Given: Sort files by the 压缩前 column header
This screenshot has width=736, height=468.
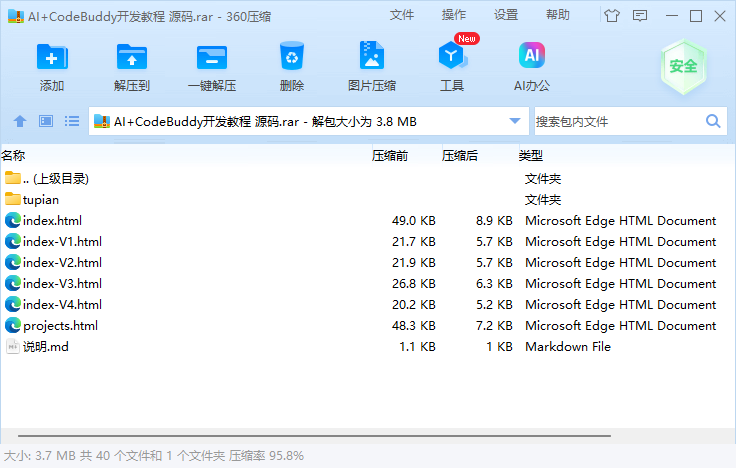Looking at the screenshot, I should [x=390, y=156].
